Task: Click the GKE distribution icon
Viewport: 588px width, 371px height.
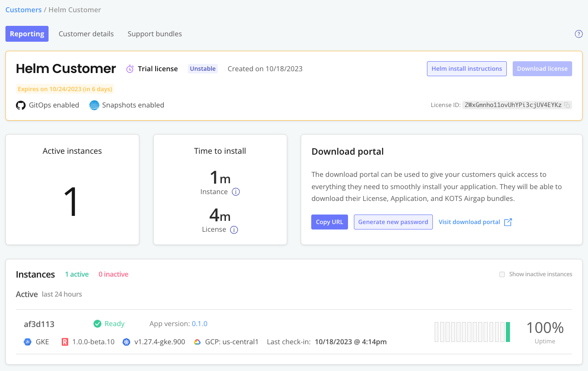Action: 27,342
